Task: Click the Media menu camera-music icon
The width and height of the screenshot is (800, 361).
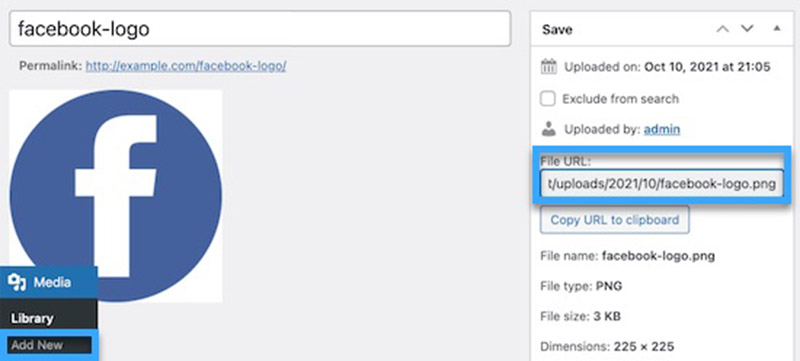Action: pyautogui.click(x=17, y=282)
